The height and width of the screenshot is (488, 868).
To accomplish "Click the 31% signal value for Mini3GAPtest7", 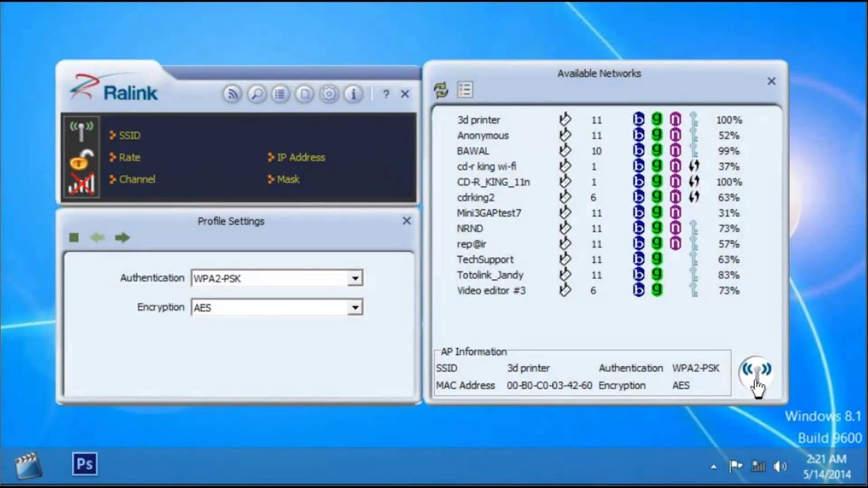I will coord(728,213).
